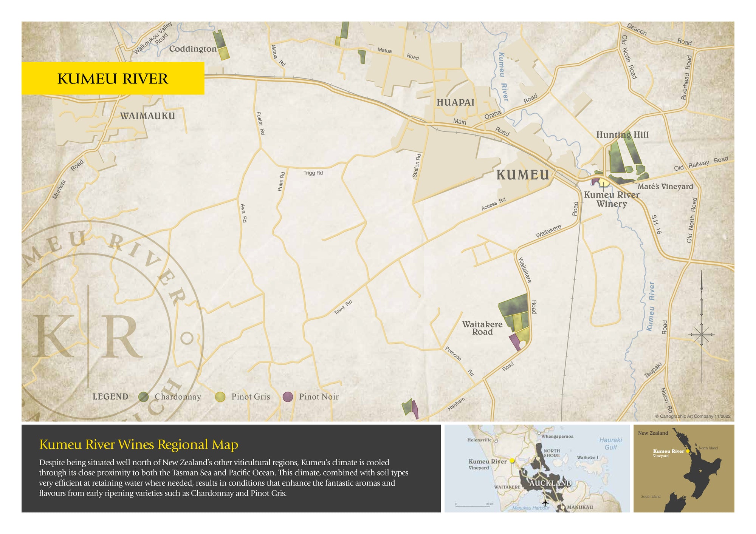Click the 'Deacon' road label

[637, 29]
